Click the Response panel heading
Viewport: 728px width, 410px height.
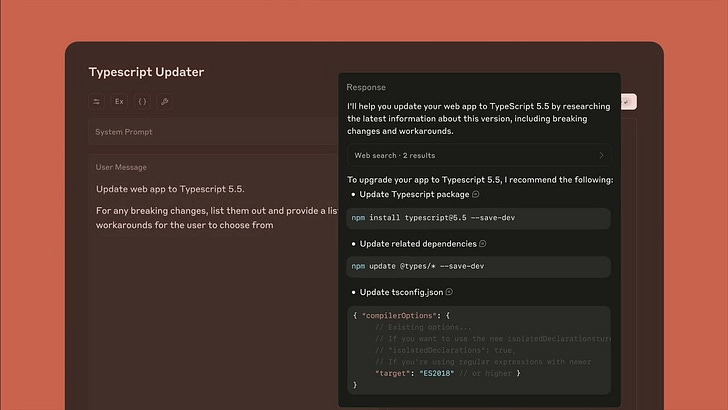366,87
